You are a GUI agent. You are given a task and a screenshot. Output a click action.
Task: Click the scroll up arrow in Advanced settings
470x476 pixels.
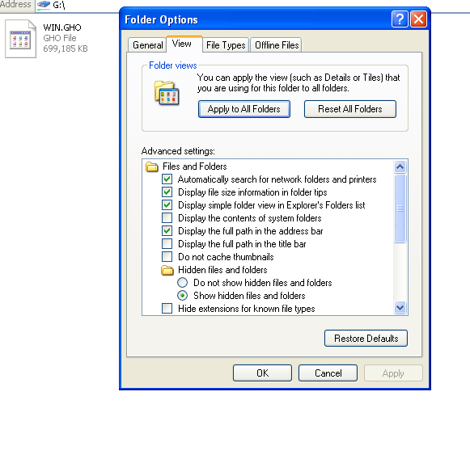[x=400, y=166]
